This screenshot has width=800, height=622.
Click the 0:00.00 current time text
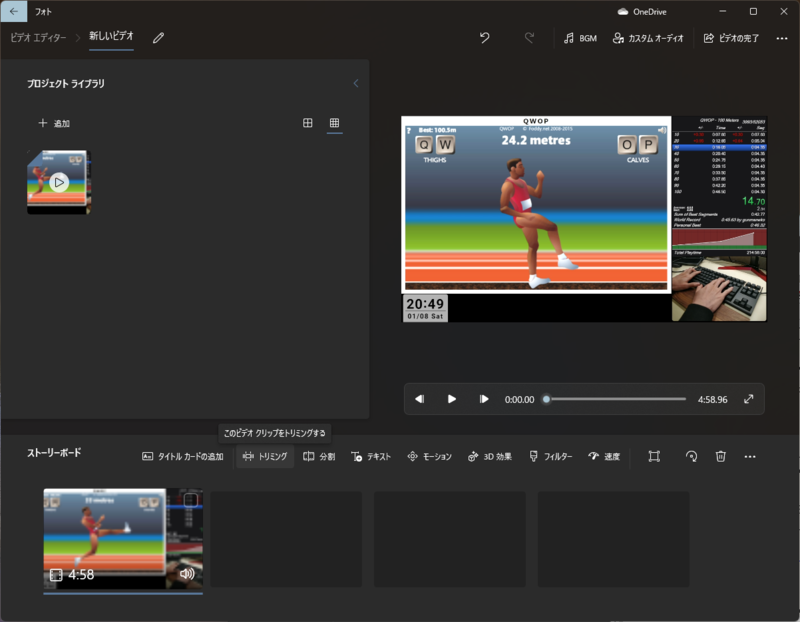pos(519,400)
